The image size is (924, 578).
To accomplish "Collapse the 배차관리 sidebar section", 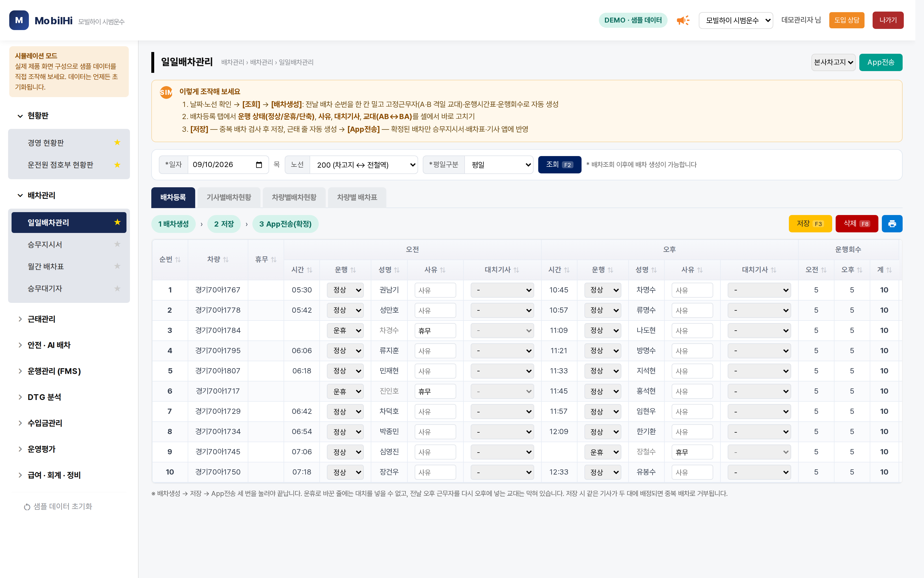I will point(69,195).
